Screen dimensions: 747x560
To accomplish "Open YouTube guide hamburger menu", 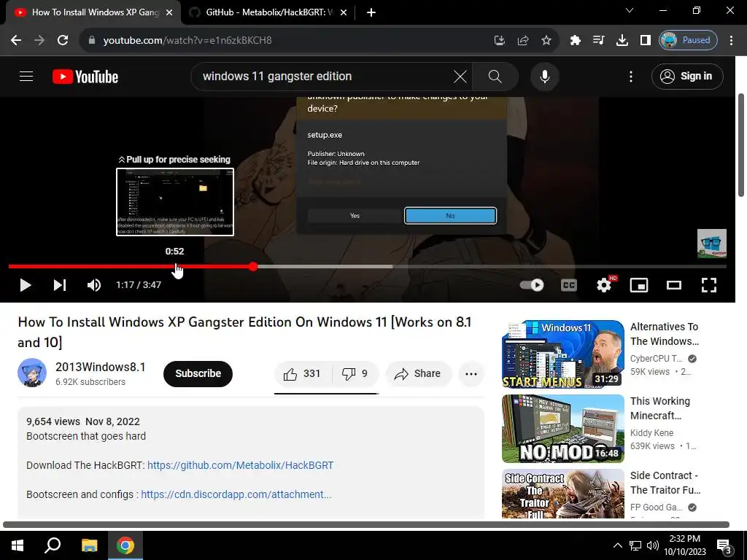I will click(x=26, y=76).
